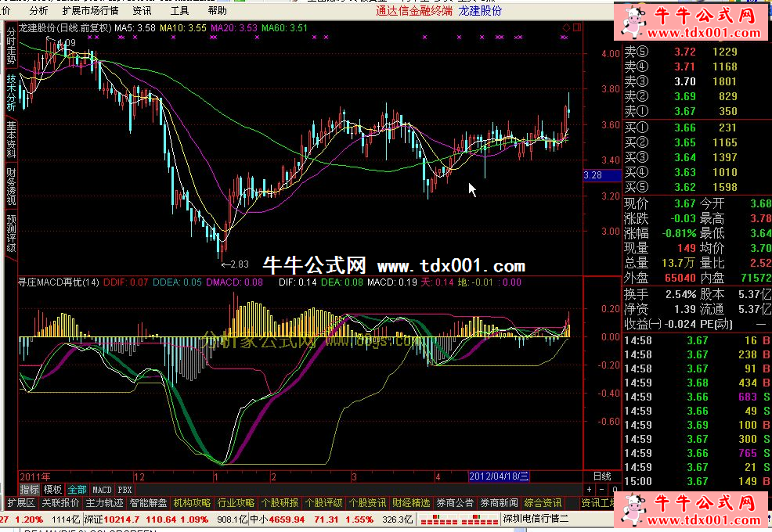Open 行业攻略 button
This screenshot has height=532, width=772.
(236, 503)
